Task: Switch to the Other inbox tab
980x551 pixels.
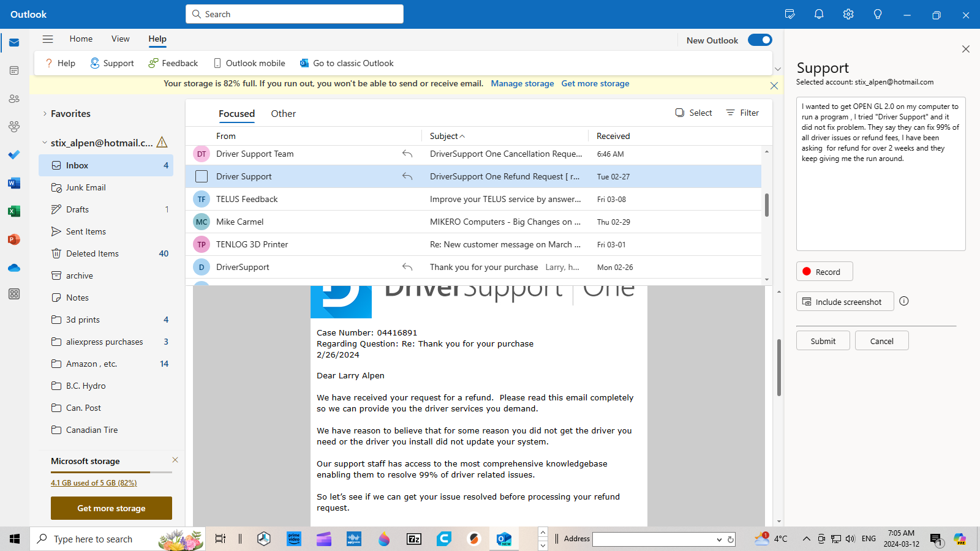Action: coord(283,113)
